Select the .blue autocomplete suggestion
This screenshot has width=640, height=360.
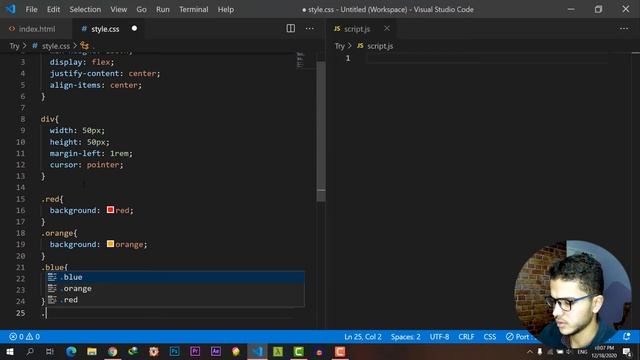coord(175,277)
